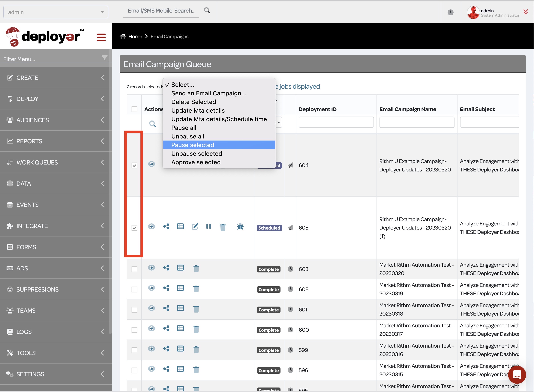Click the Home breadcrumb house icon
The width and height of the screenshot is (534, 392).
pos(123,36)
